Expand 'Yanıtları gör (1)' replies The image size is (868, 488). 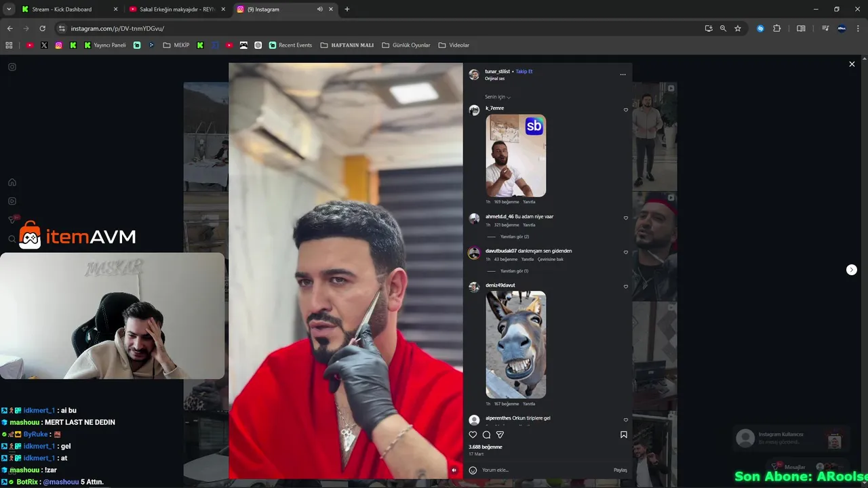click(514, 271)
